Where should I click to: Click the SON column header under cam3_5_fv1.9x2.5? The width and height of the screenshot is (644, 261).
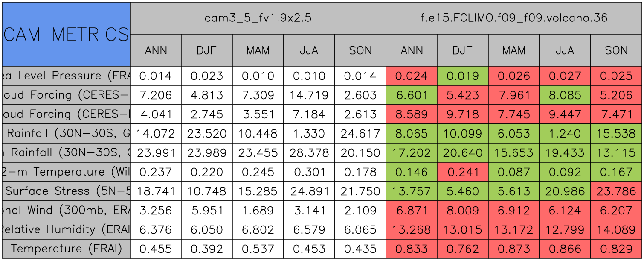tap(360, 50)
